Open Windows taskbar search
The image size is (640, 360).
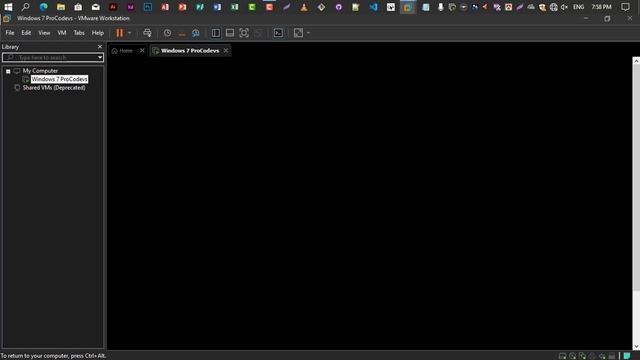point(26,7)
